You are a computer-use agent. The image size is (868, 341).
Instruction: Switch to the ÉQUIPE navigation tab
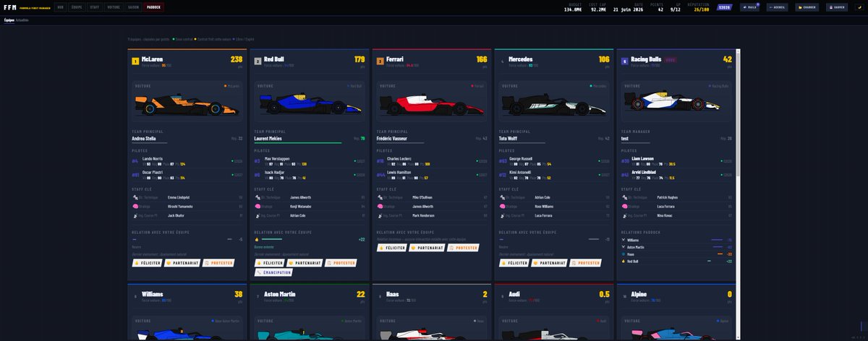tap(77, 7)
